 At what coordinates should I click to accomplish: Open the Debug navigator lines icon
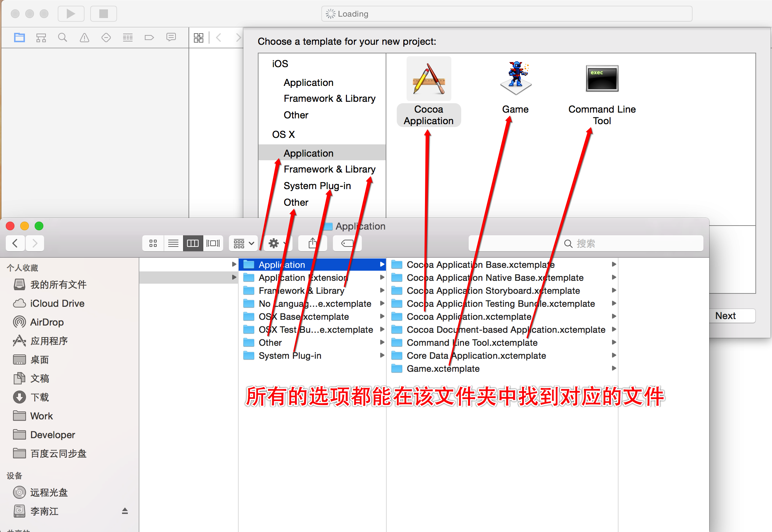[x=128, y=38]
